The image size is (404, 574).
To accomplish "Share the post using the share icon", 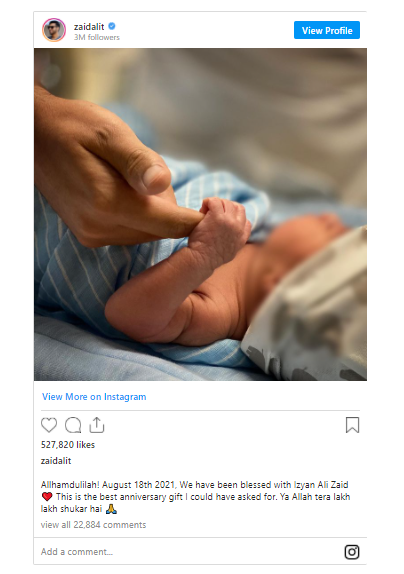I will (x=97, y=425).
